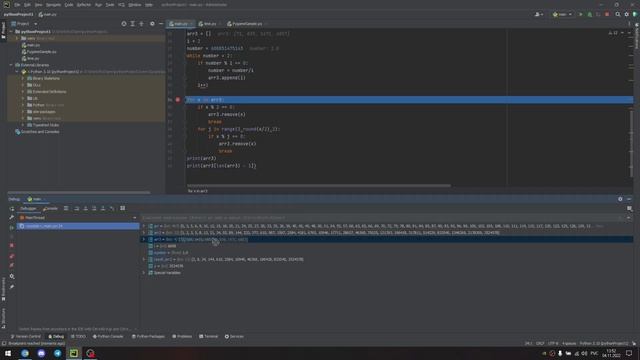Open the Terminal tool window button
Viewport: 640px width, 360px height.
(x=209, y=337)
